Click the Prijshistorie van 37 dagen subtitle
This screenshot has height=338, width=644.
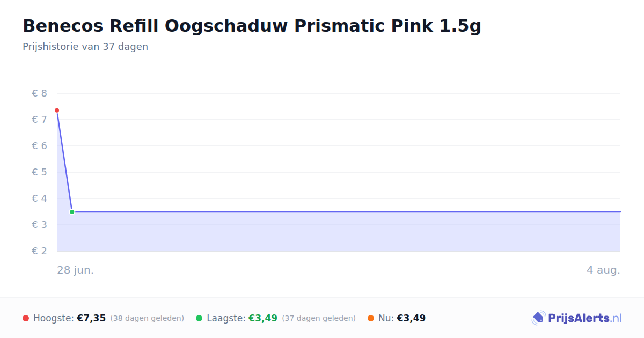point(85,47)
